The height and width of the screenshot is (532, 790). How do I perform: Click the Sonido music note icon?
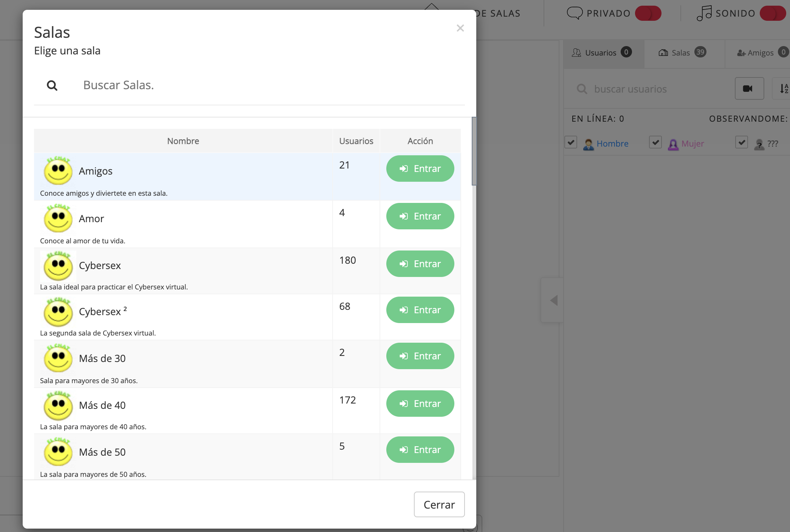click(704, 13)
